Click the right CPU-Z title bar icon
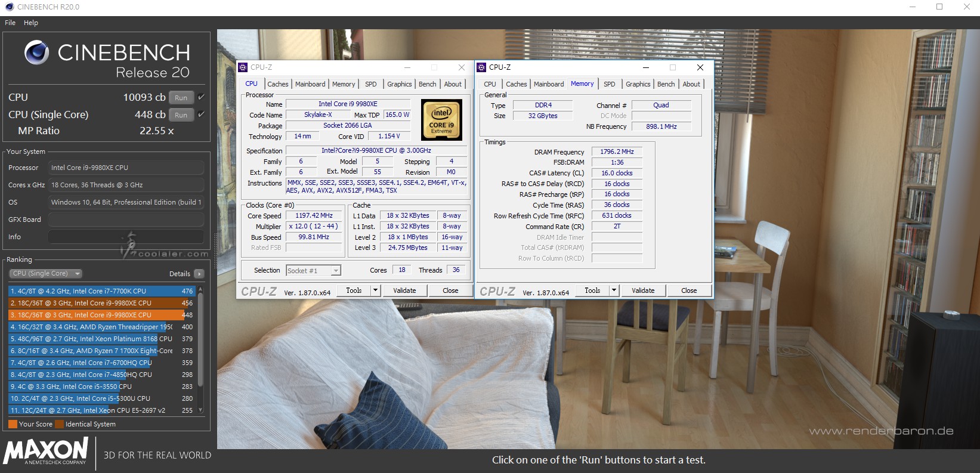Screen dimensions: 980x473 tap(482, 67)
